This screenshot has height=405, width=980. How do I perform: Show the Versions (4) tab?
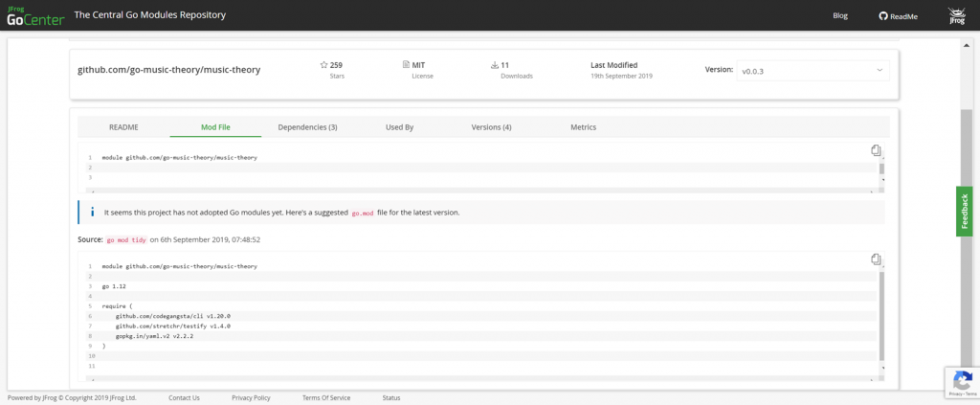pyautogui.click(x=491, y=127)
